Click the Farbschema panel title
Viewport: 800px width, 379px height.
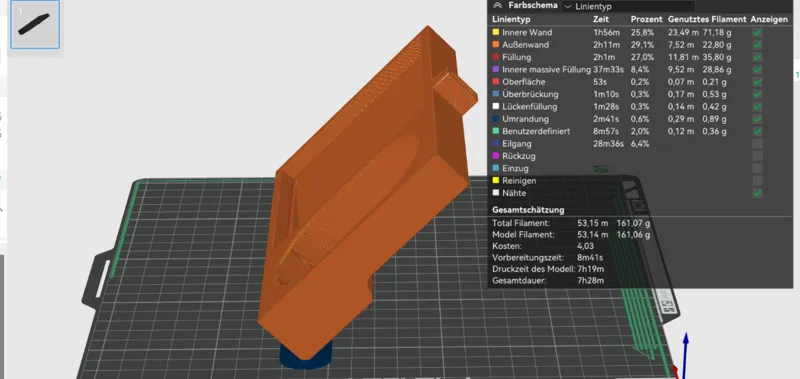(533, 6)
